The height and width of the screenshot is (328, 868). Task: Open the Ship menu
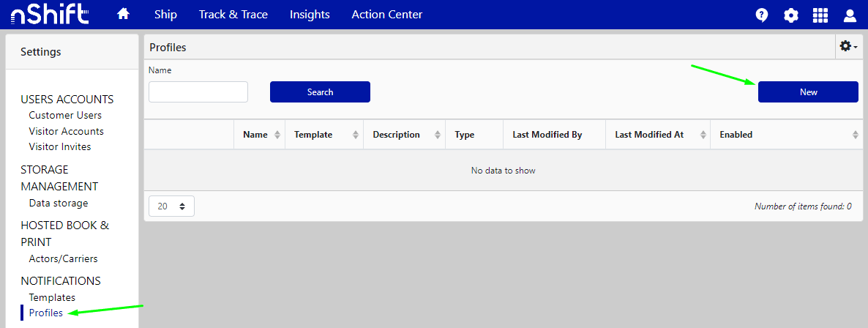pos(165,15)
